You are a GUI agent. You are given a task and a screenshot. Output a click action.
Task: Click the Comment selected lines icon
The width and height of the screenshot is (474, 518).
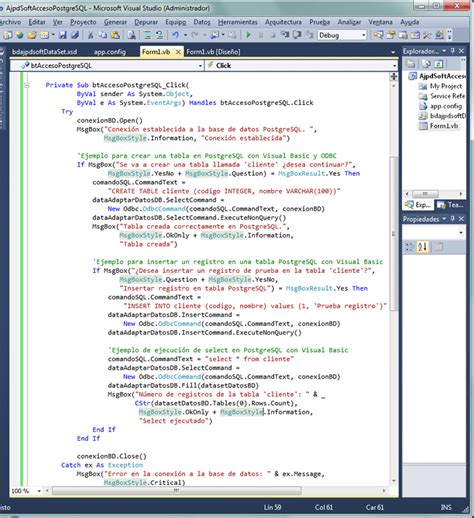[x=147, y=35]
